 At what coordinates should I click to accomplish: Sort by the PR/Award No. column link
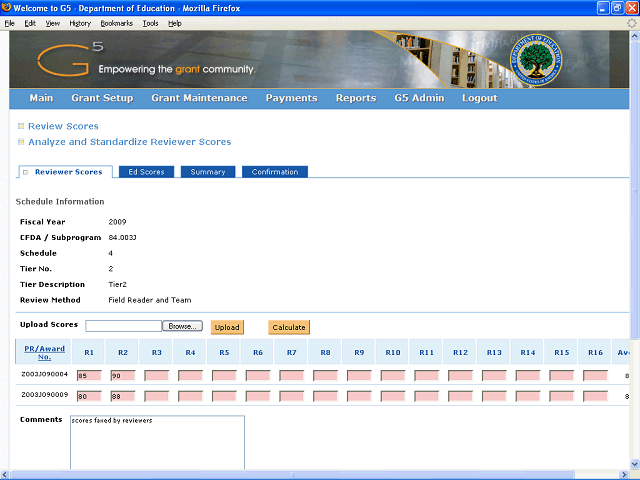44,353
